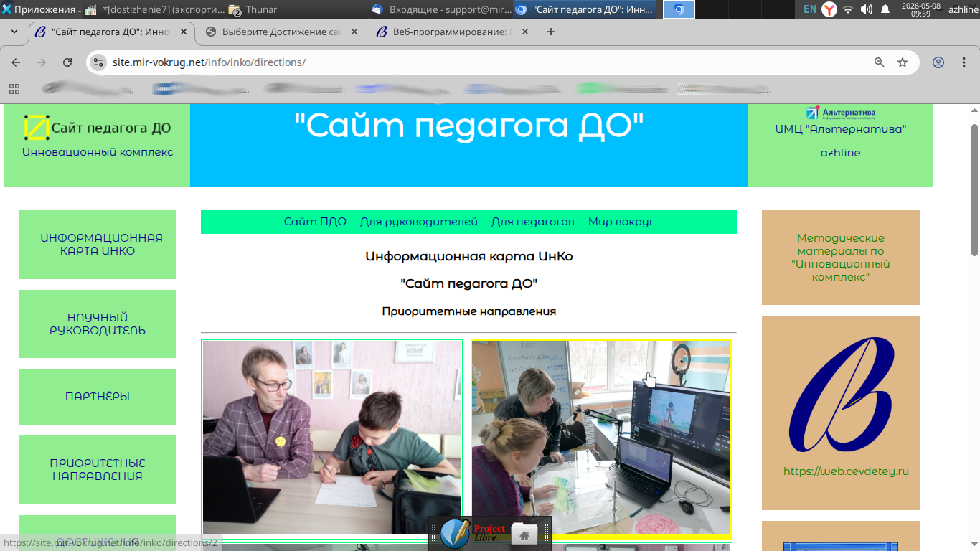Close the "Сайт педагога ДО" browser tab
Screen dimensions: 980x551
click(x=183, y=32)
